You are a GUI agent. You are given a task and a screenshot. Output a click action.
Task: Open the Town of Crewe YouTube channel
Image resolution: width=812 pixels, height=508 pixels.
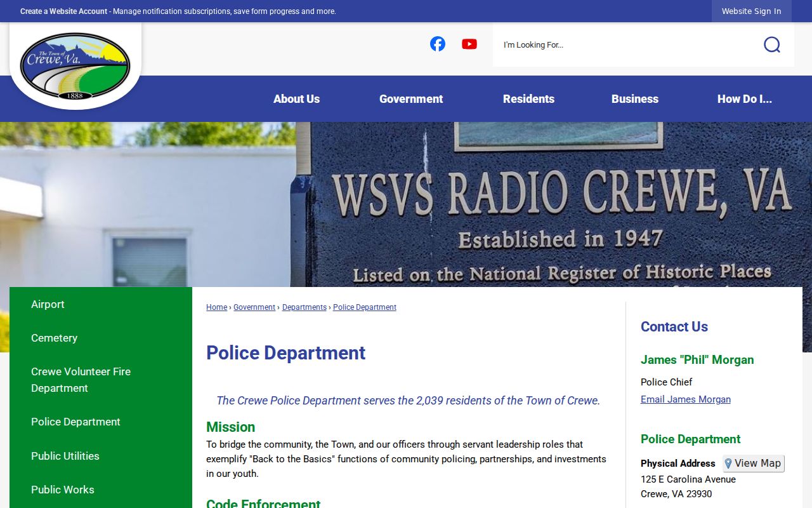click(469, 44)
